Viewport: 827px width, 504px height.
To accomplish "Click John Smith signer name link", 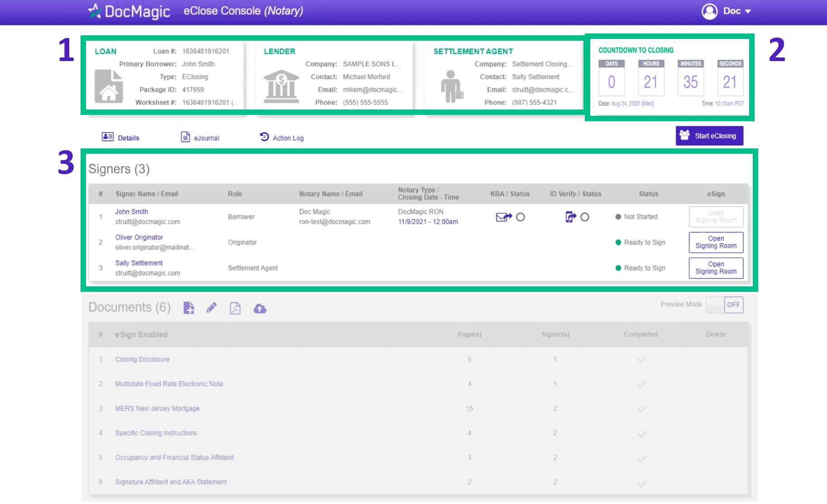I will (131, 212).
